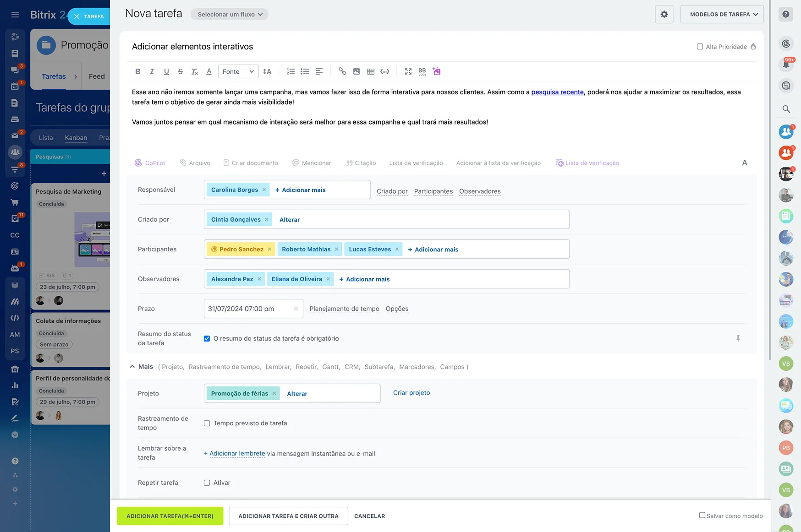
Task: Open task form settings gear
Action: pos(664,14)
